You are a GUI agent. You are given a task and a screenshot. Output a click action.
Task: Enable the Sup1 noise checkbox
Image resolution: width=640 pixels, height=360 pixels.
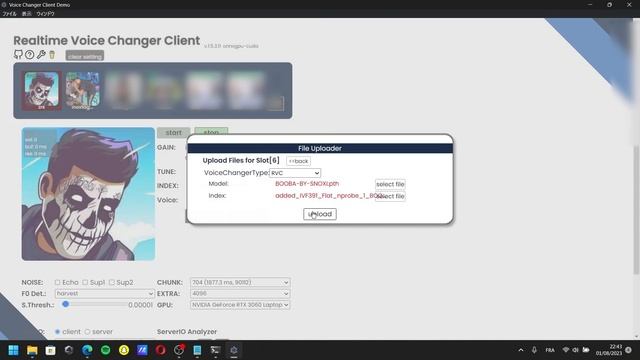point(85,282)
